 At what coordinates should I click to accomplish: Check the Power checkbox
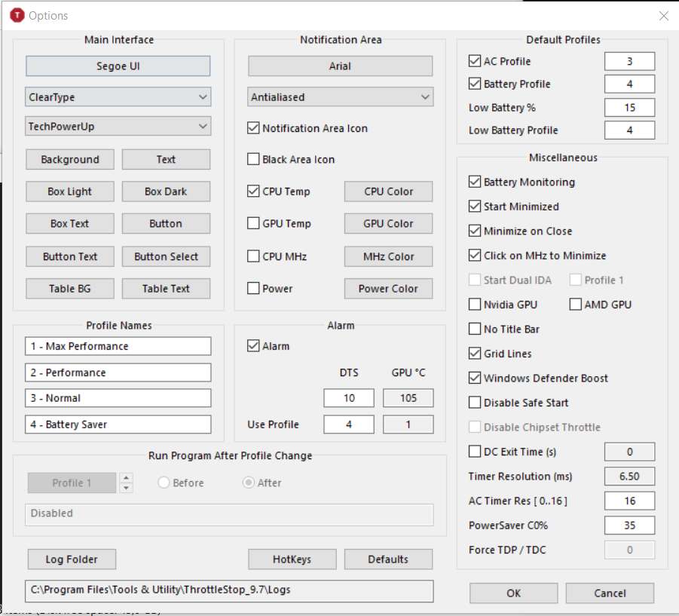pos(253,289)
